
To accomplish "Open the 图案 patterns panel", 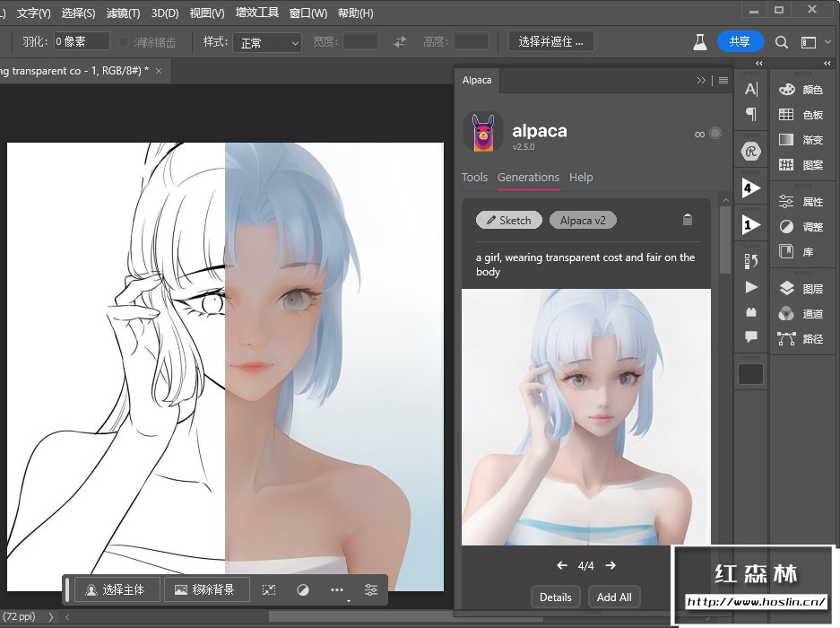I will pos(801,165).
